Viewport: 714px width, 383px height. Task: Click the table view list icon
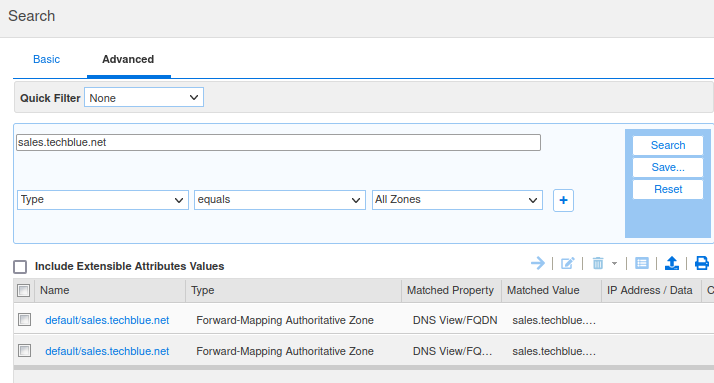click(x=642, y=263)
